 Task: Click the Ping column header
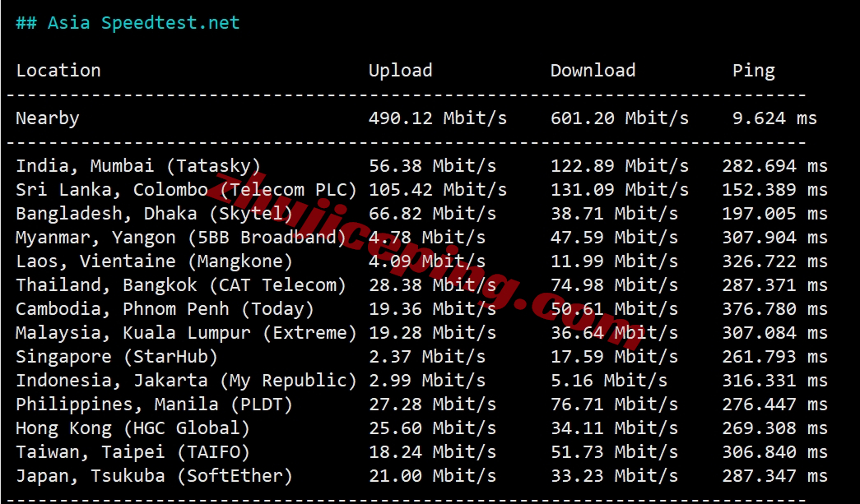pyautogui.click(x=753, y=71)
